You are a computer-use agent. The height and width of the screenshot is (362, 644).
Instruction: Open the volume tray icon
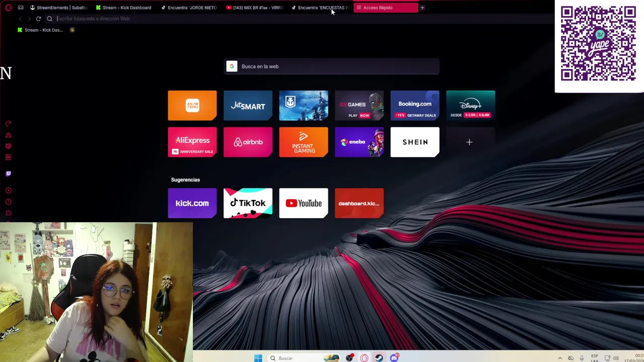click(615, 358)
